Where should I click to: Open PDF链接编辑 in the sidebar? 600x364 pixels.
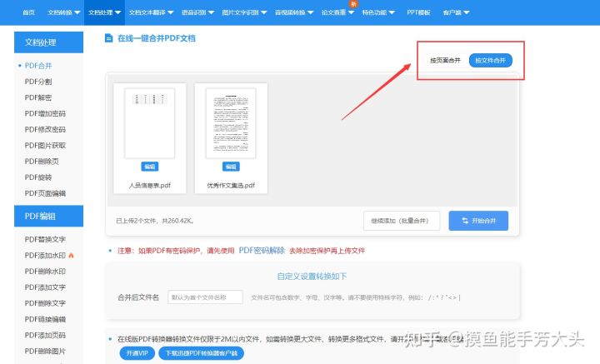45,319
